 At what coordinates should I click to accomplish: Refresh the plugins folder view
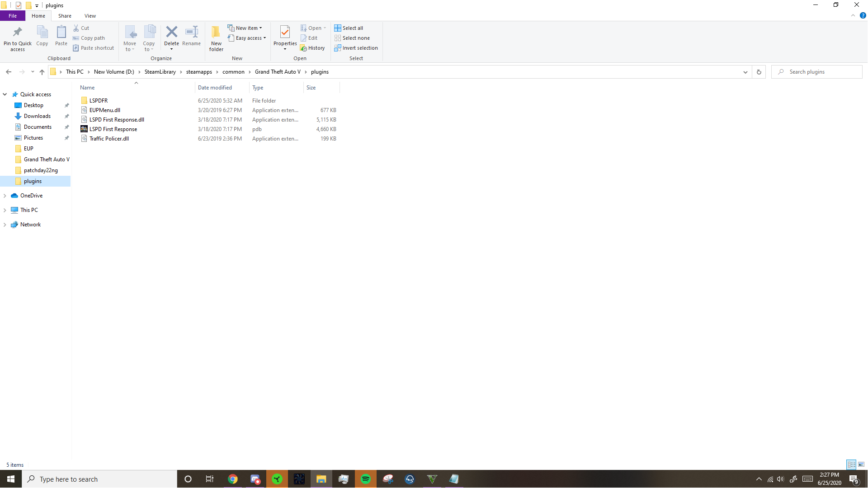[x=759, y=72]
